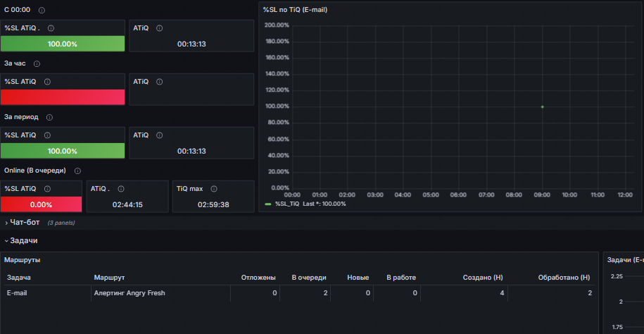Screen dimensions: 644x334
Task: Sort table by 'В очереди' column header
Action: coord(309,278)
